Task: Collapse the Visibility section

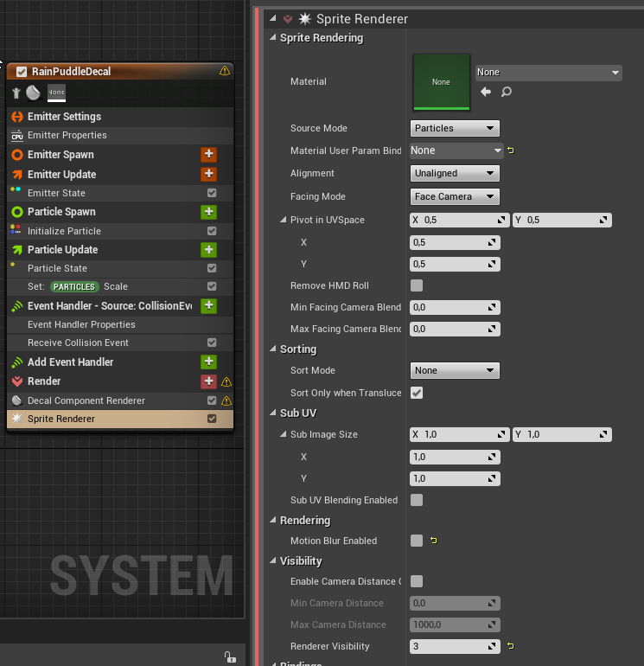Action: (x=273, y=560)
